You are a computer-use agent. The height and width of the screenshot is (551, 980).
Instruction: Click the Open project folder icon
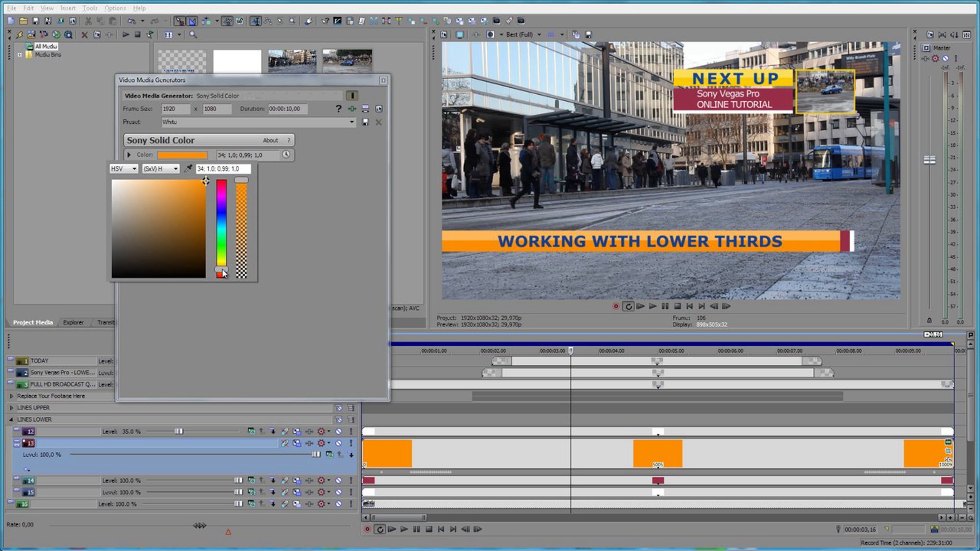(x=23, y=21)
